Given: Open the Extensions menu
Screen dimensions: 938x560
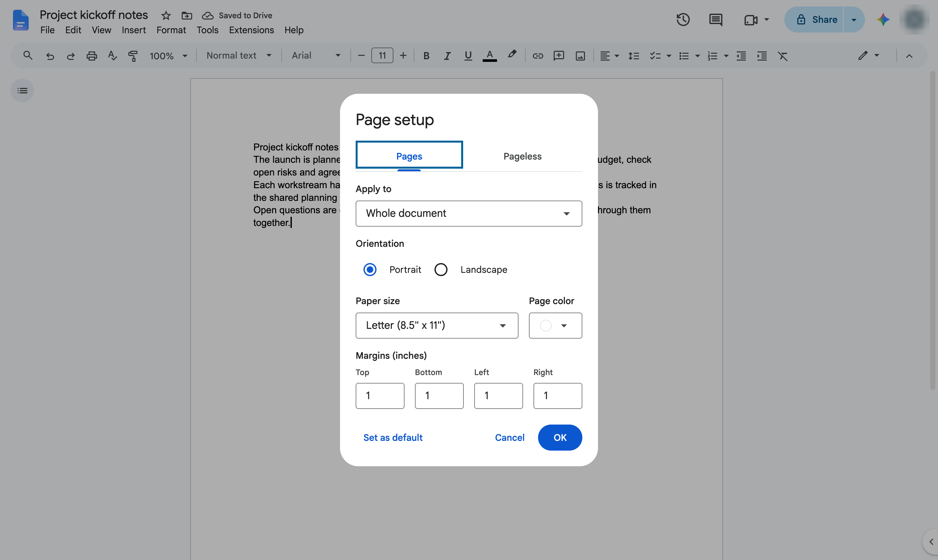Looking at the screenshot, I should click(x=251, y=30).
